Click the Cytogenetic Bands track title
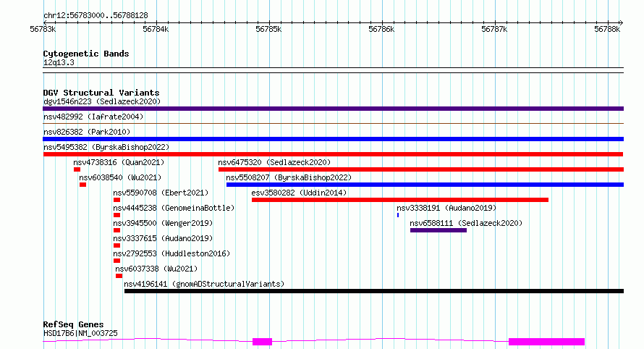The height and width of the screenshot is (349, 644). click(x=86, y=54)
